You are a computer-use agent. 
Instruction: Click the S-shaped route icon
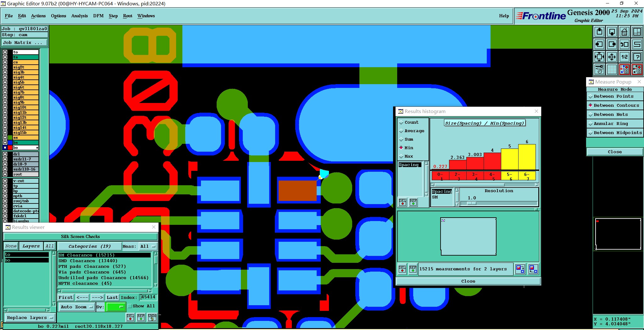pyautogui.click(x=637, y=44)
